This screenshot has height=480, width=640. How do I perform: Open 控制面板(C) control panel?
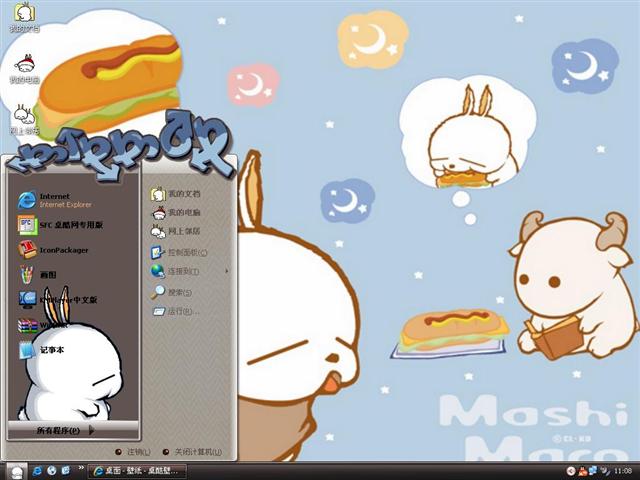pos(179,253)
